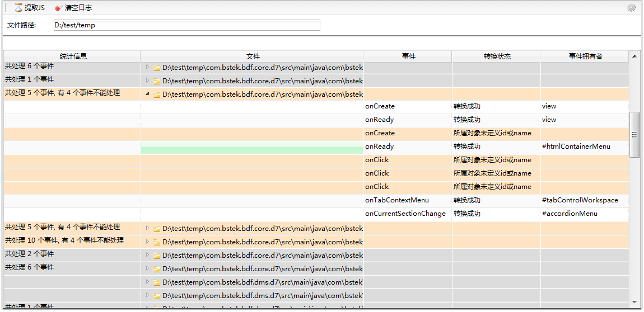Select the onTabContextMenu event row

[x=396, y=200]
